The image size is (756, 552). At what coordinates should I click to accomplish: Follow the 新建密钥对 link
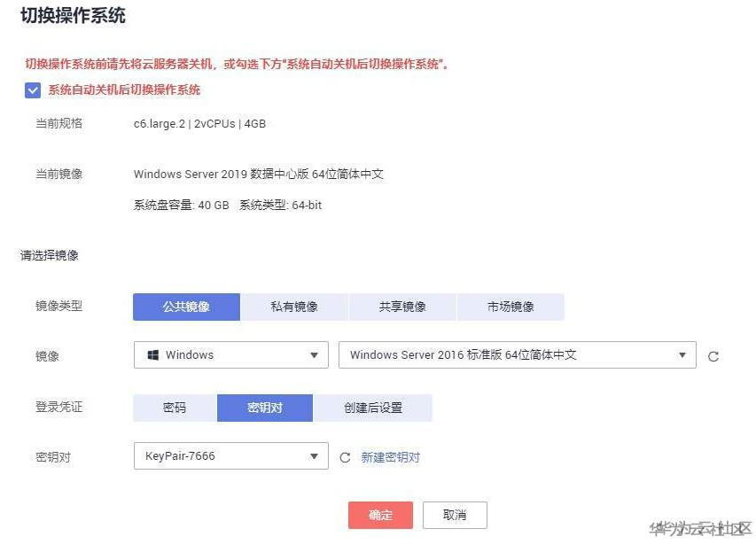[390, 457]
